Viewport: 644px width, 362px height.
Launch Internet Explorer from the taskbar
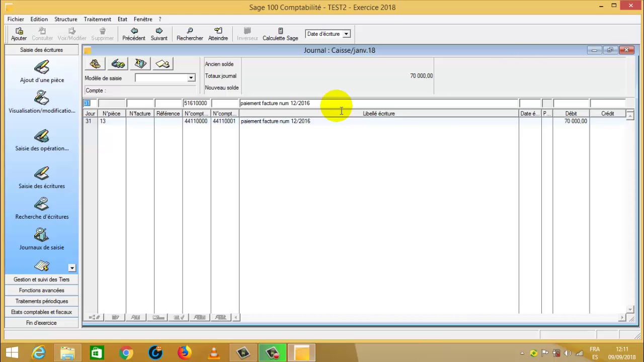click(39, 353)
